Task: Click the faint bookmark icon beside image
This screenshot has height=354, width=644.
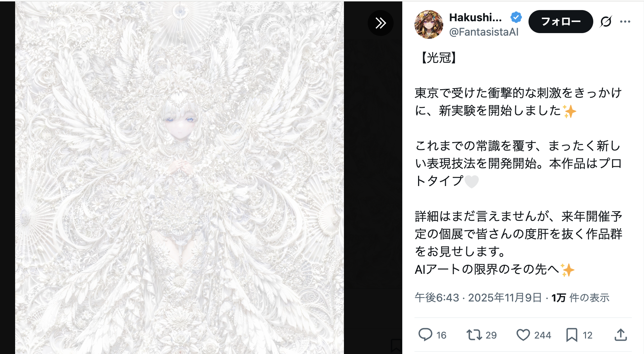Action: [396, 345]
